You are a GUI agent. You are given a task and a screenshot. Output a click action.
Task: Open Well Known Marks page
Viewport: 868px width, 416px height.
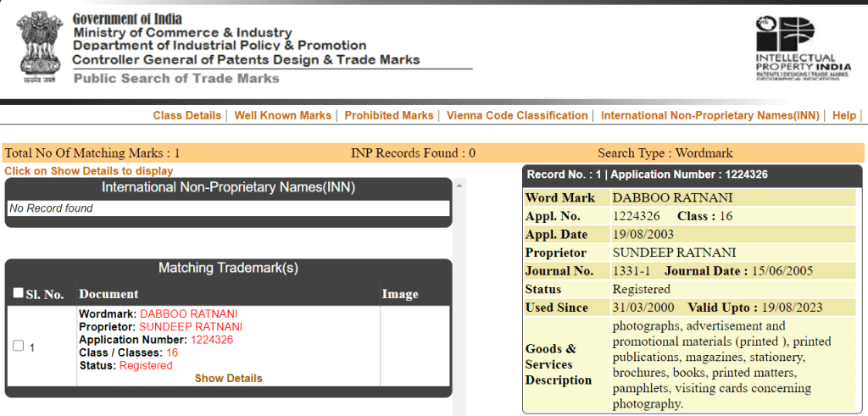(282, 115)
